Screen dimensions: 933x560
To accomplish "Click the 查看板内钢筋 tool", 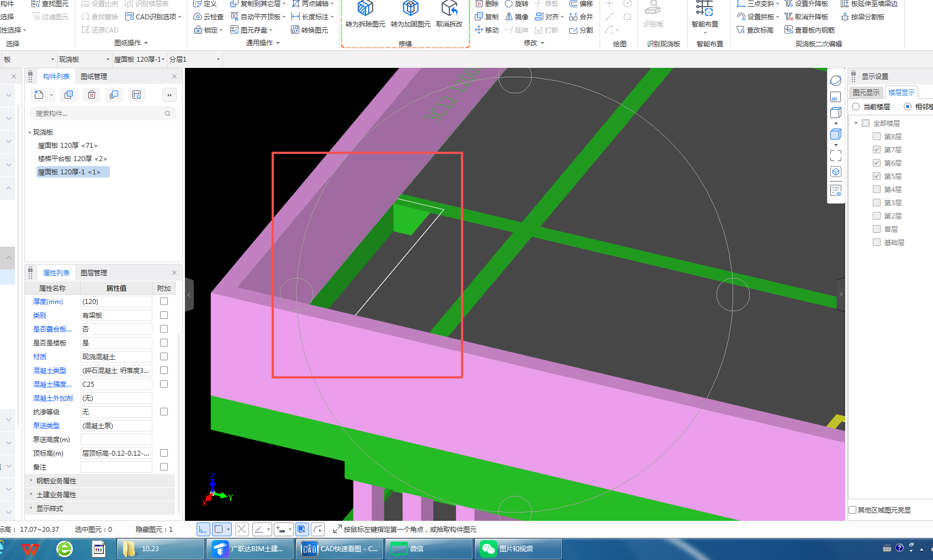I will 809,30.
